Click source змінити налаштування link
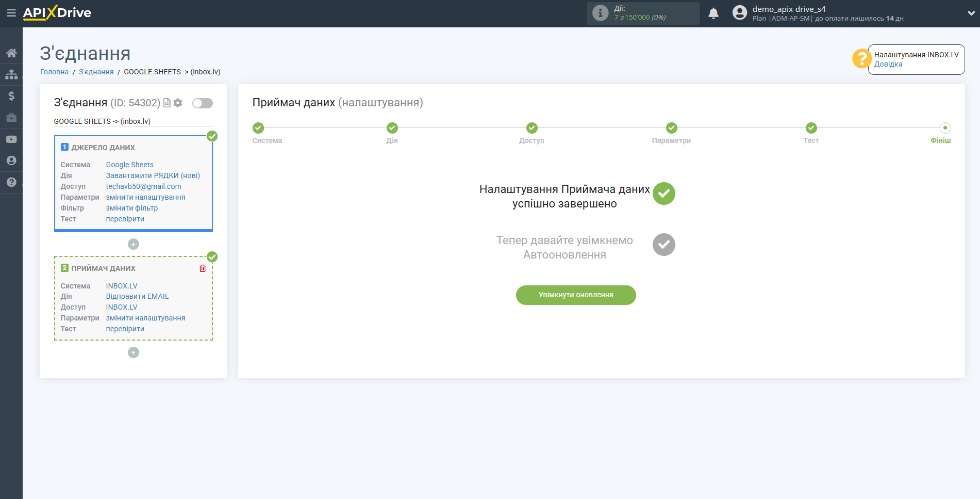The image size is (980, 499). coord(145,197)
